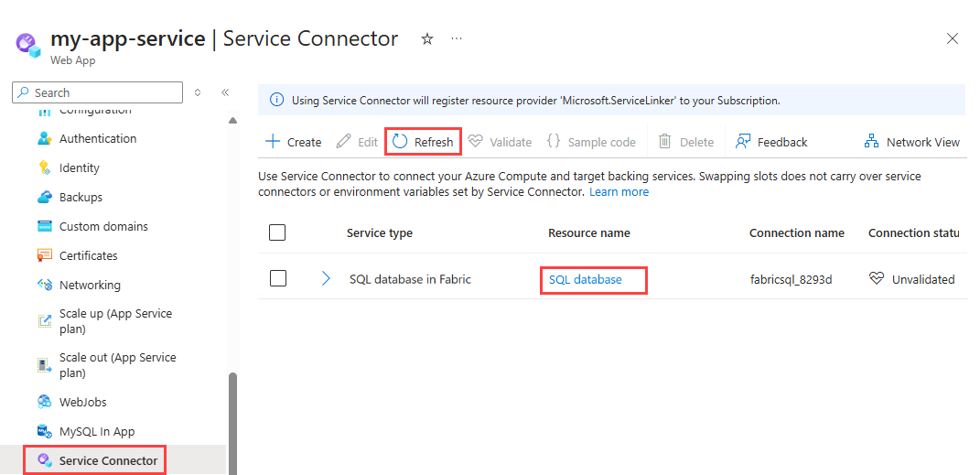
Task: Tick the select-all header checkbox
Action: 277,233
